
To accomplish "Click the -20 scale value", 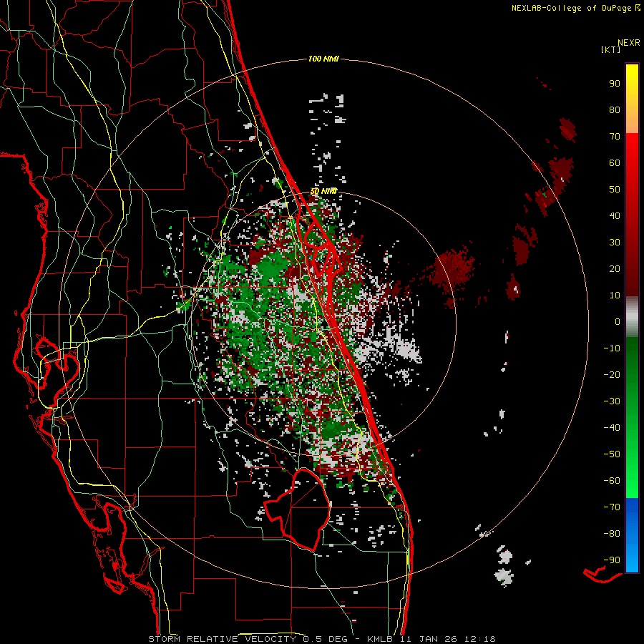I will click(612, 374).
